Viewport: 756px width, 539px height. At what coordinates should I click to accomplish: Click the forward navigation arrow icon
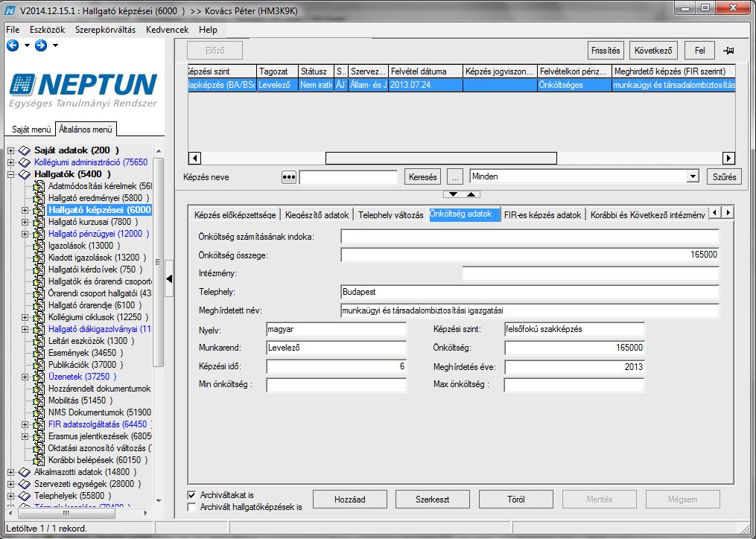click(41, 45)
